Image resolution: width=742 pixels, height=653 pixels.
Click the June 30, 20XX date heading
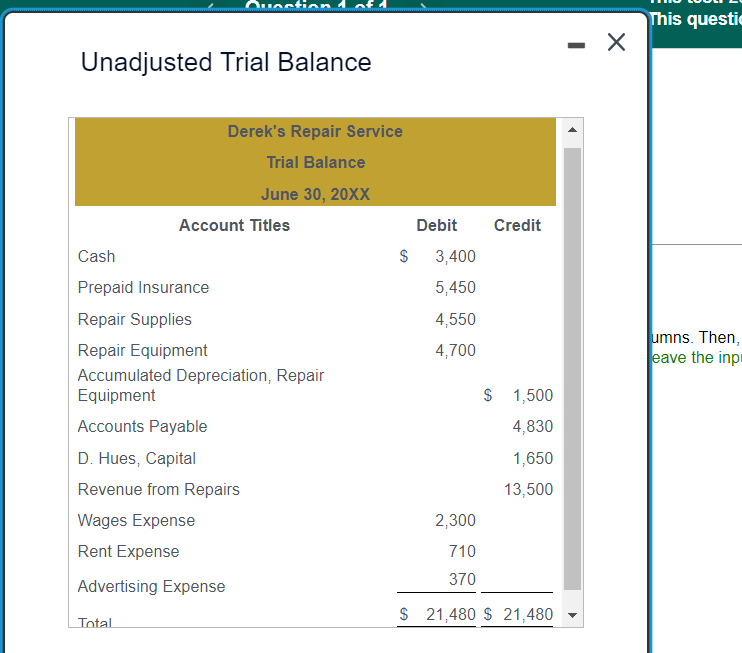[x=315, y=194]
